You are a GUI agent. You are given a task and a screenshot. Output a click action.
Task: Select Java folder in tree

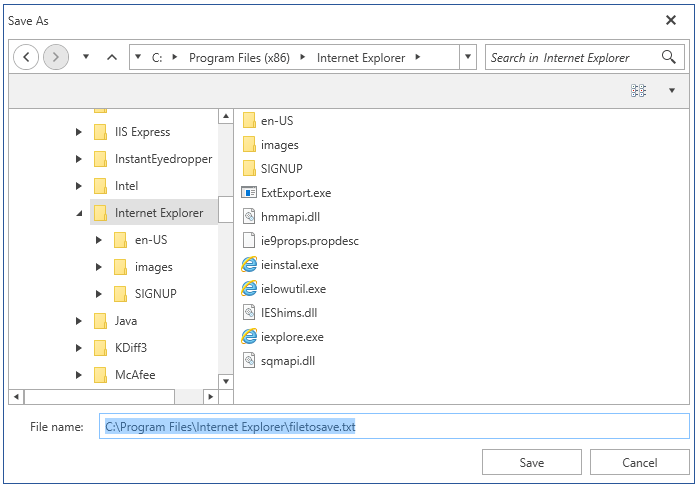[x=116, y=321]
